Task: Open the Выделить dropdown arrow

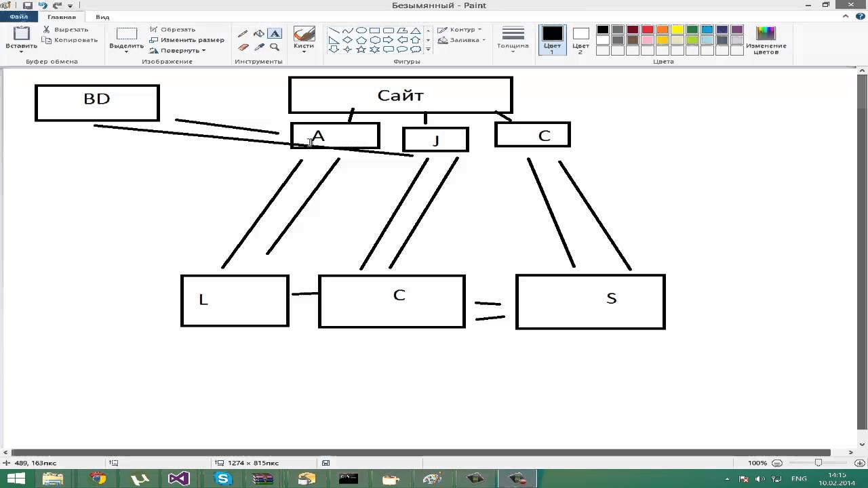Action: (x=126, y=52)
